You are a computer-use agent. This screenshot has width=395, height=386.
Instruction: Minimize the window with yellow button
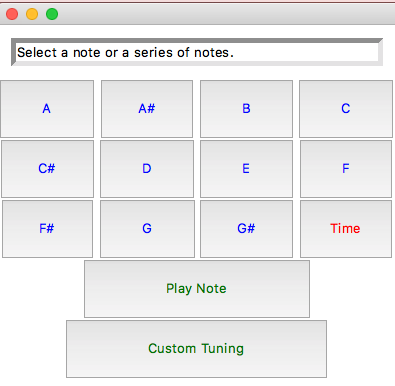(x=32, y=14)
